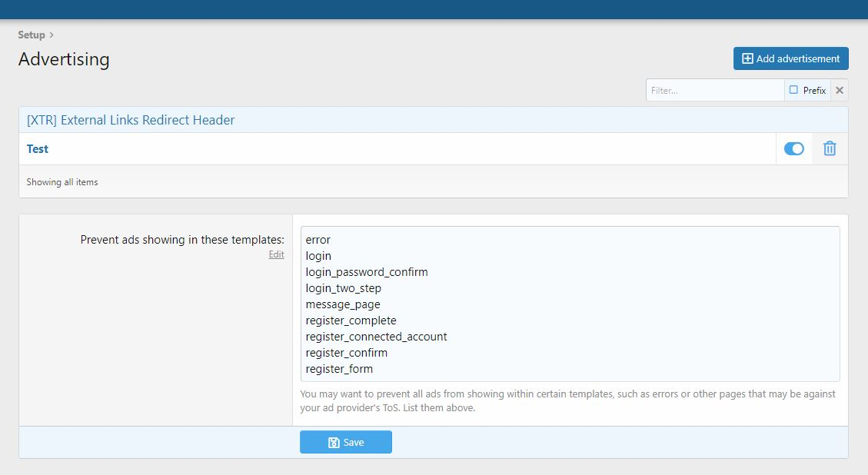The height and width of the screenshot is (475, 868).
Task: Click 'register_connected_account' in the template list
Action: pyautogui.click(x=376, y=337)
